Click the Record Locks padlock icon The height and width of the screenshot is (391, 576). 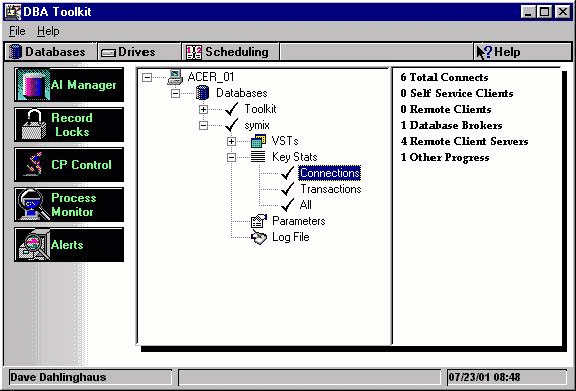(x=34, y=125)
